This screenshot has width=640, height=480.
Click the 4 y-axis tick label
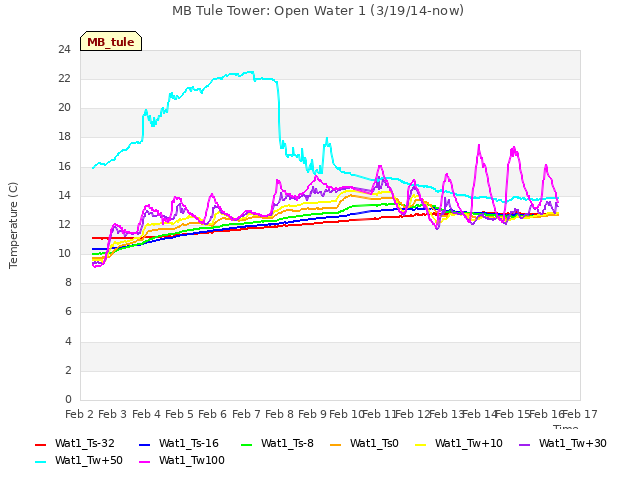point(68,341)
